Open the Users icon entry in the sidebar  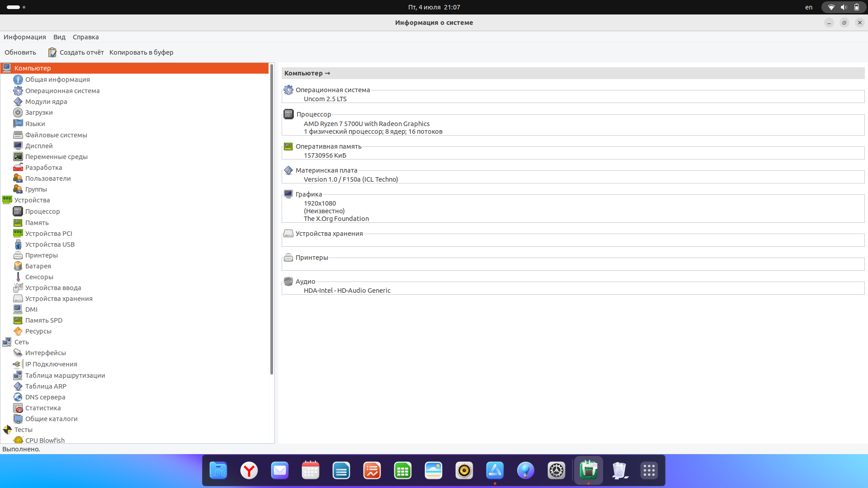(x=18, y=178)
